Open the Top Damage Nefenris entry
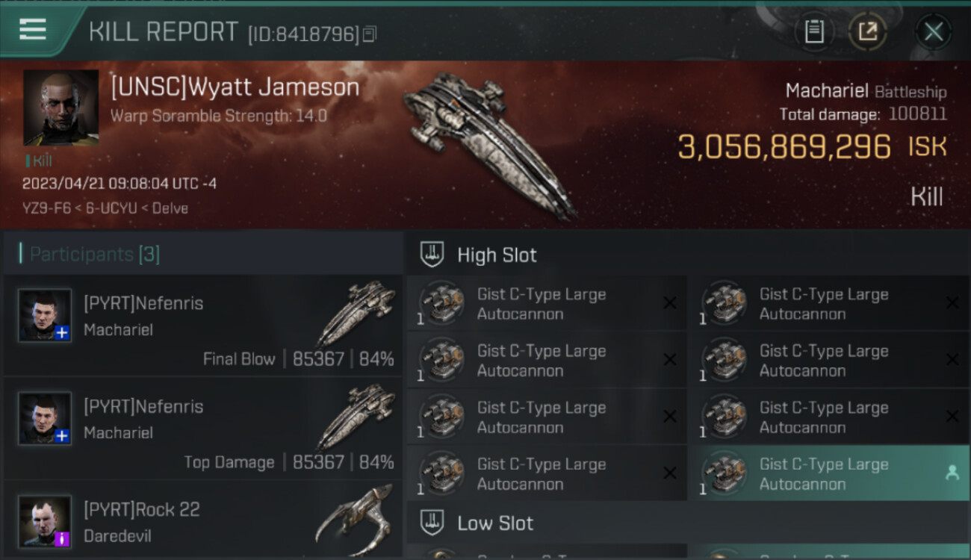This screenshot has height=560, width=971. [x=202, y=429]
